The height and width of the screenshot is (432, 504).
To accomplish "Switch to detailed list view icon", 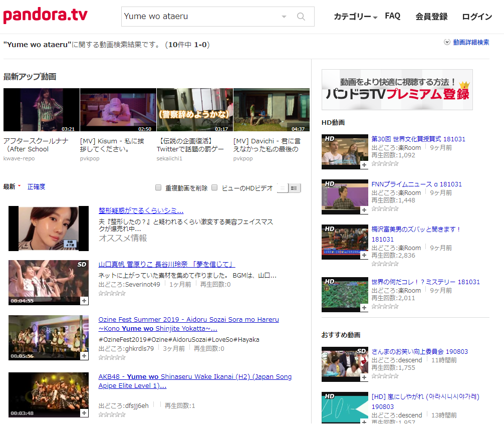I will click(294, 188).
